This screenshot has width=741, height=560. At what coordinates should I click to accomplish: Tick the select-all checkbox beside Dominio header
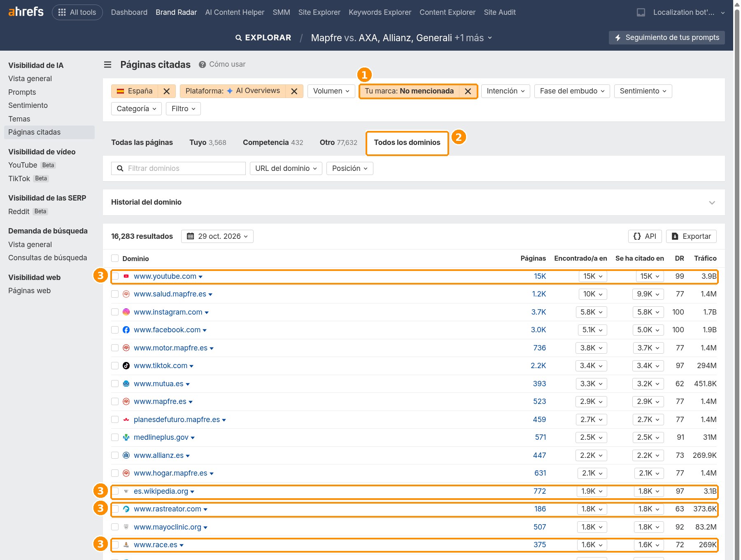[x=115, y=258]
